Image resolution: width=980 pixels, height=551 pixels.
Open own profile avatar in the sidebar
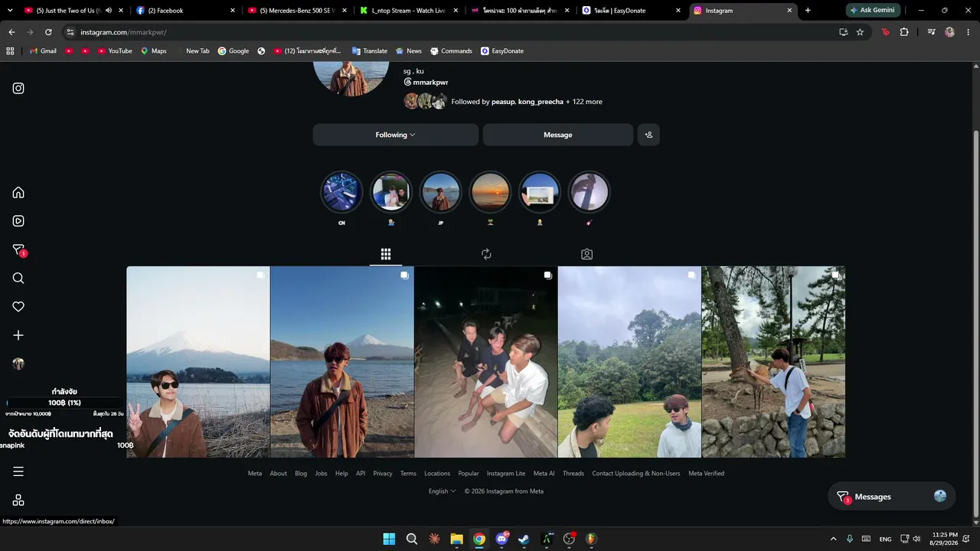pos(18,364)
